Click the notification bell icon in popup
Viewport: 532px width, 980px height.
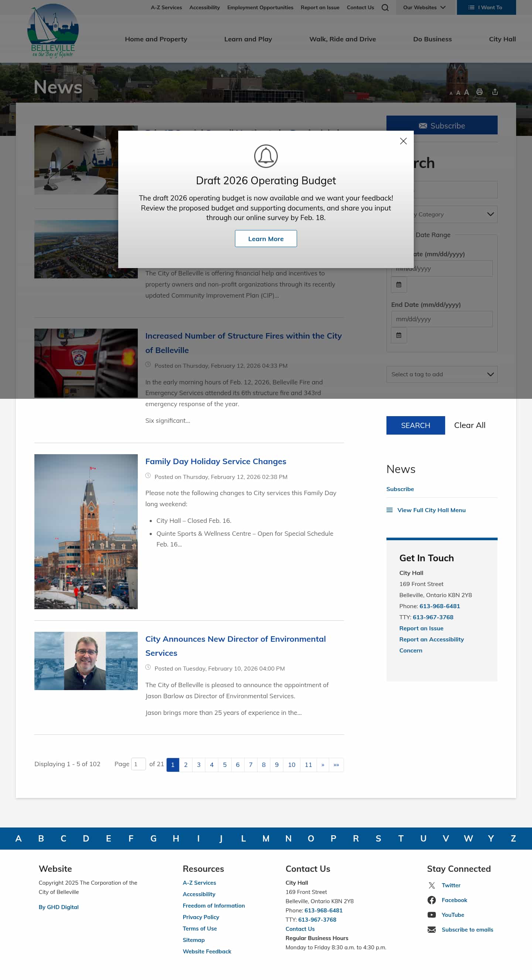pyautogui.click(x=266, y=156)
